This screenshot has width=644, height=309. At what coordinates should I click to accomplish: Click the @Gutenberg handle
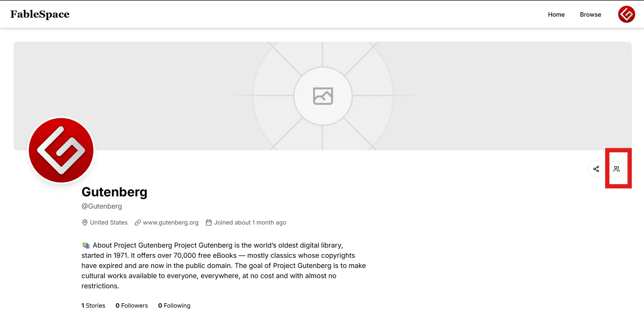[102, 206]
